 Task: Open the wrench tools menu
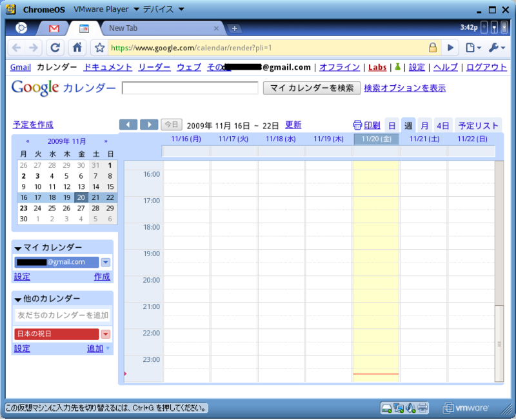(x=496, y=48)
